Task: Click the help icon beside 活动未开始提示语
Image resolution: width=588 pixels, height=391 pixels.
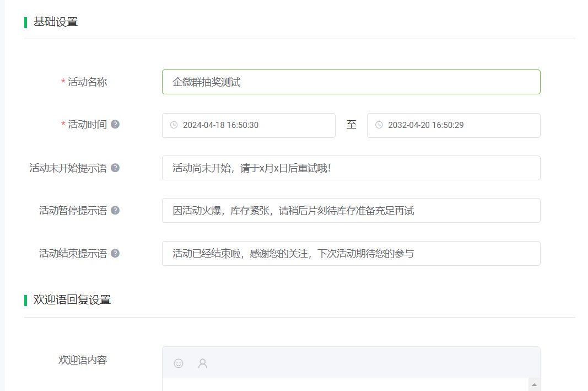Action: [115, 167]
